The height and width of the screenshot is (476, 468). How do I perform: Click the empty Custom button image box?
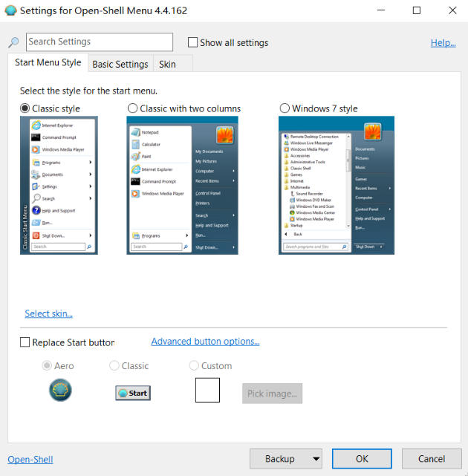point(207,390)
